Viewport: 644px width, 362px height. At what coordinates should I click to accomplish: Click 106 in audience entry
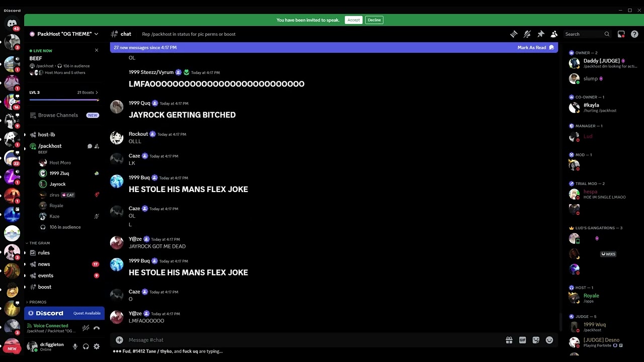pos(64,227)
